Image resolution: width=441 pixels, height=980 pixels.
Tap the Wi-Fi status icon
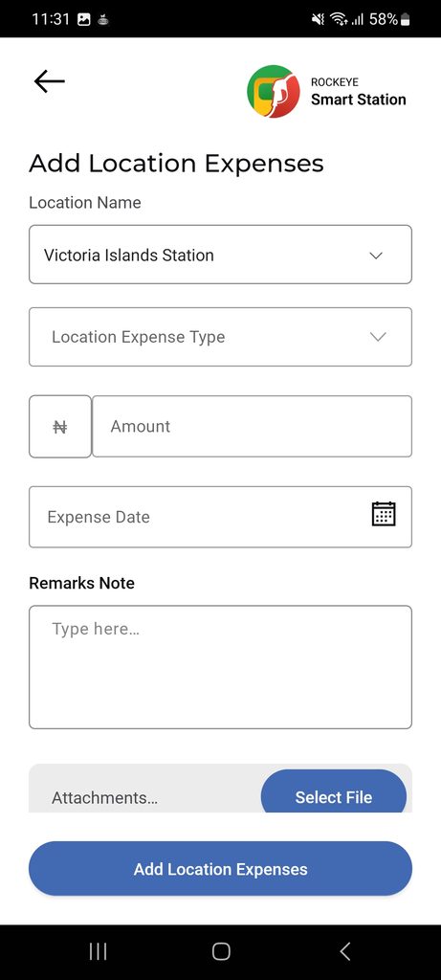click(x=339, y=19)
